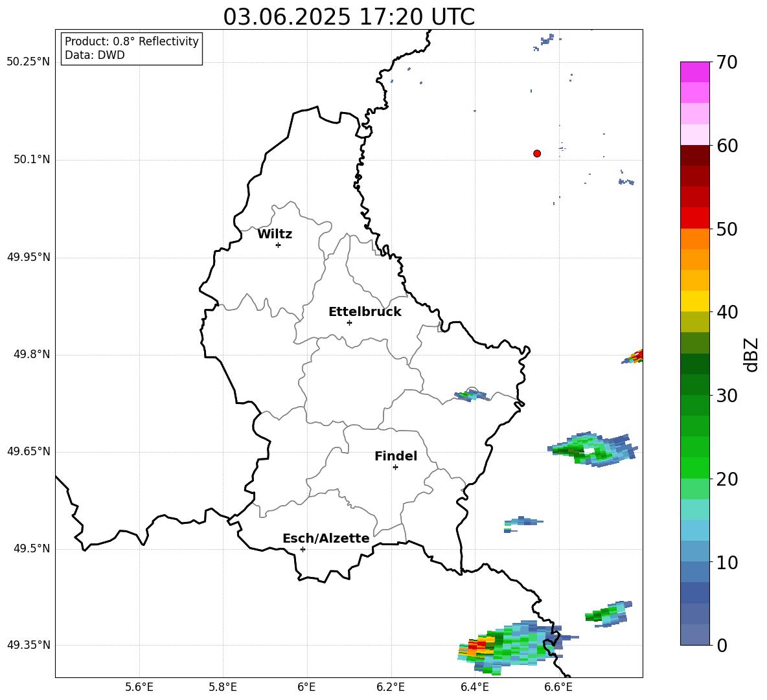Click the 6.4°E longitude label
Screen dimensions: 767x700
tap(475, 687)
